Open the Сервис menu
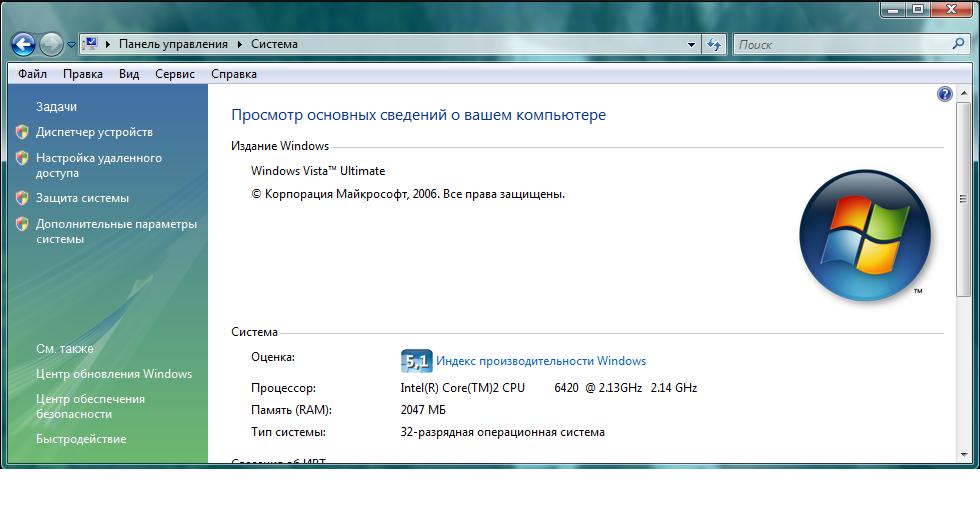This screenshot has height=512, width=980. 175,74
